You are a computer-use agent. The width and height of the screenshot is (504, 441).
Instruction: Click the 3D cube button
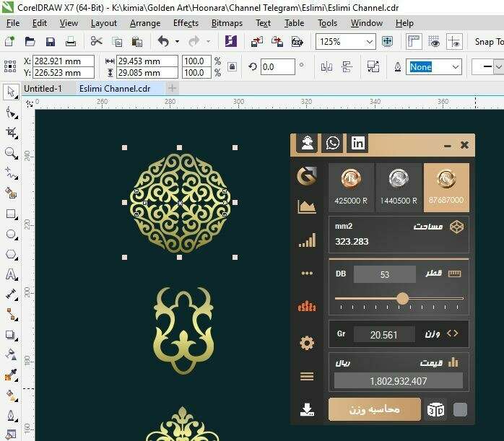(x=437, y=410)
